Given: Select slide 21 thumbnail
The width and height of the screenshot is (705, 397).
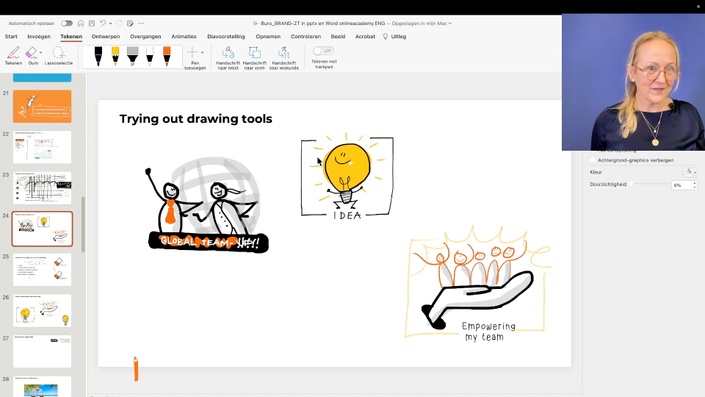Looking at the screenshot, I should [42, 106].
